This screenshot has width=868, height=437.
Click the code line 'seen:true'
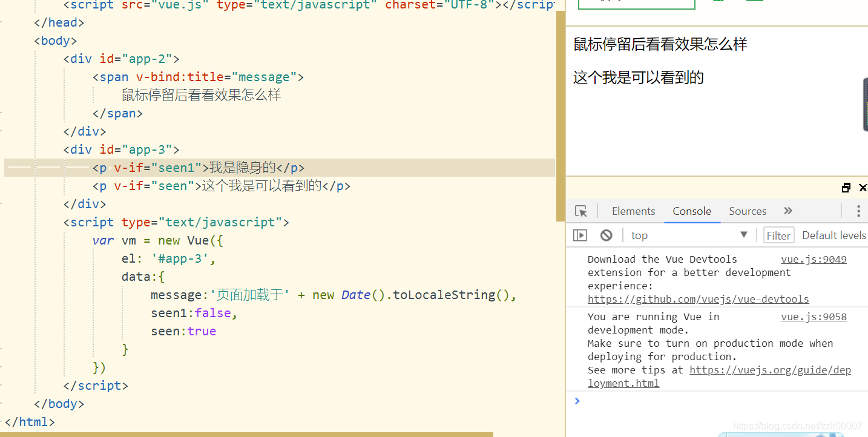point(183,331)
